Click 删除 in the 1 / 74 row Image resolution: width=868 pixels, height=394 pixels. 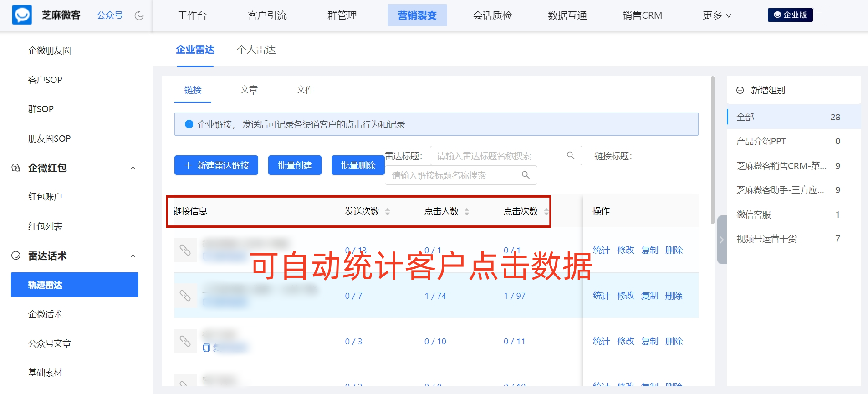click(674, 296)
